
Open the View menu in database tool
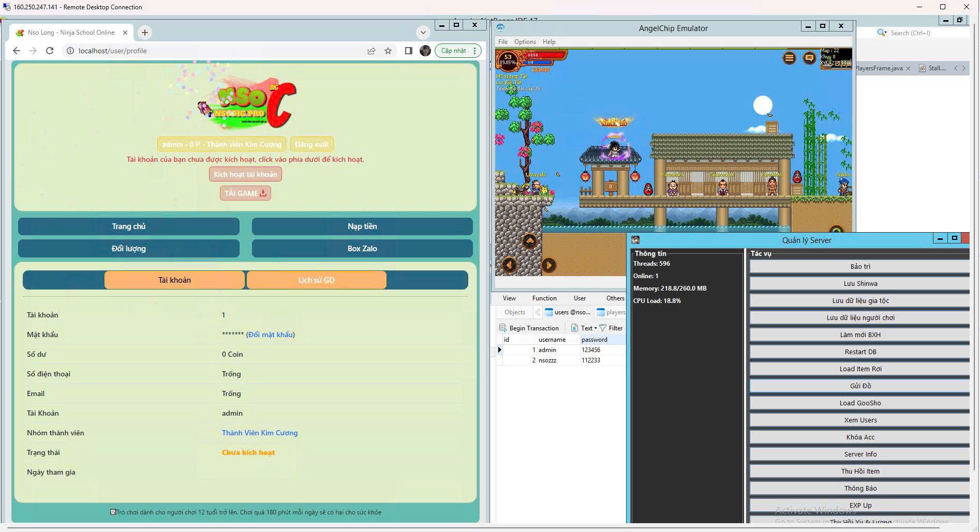[509, 298]
